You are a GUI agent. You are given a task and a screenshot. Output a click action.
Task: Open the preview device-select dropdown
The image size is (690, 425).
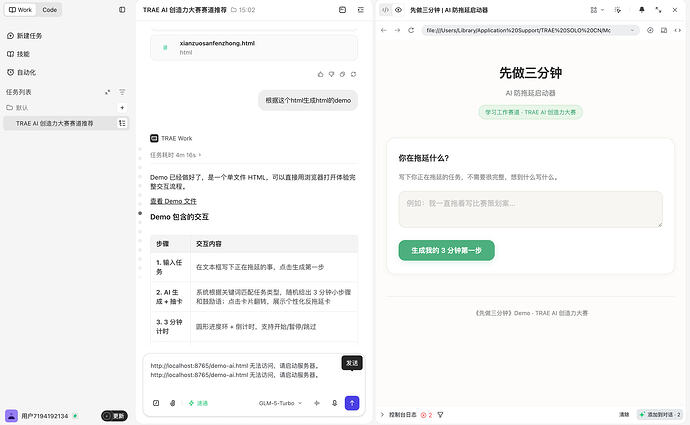597,10
